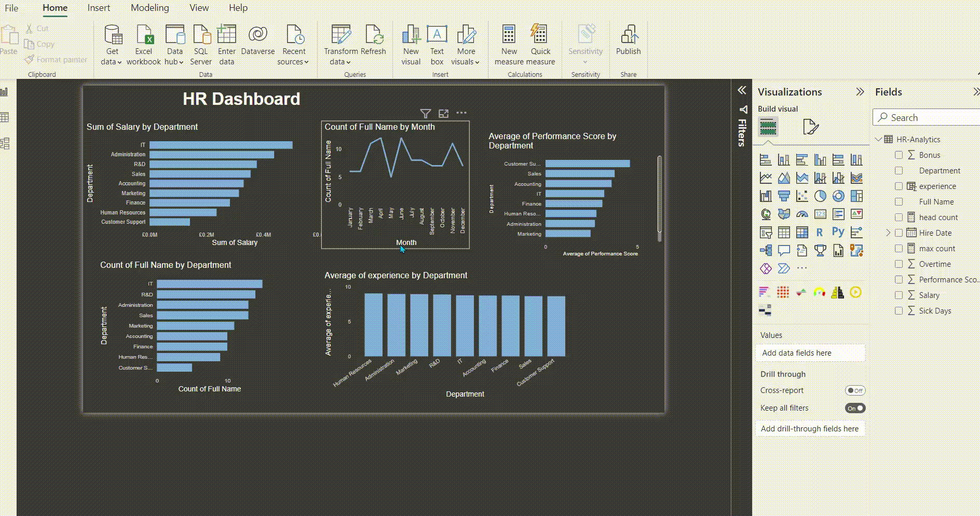Check the Salary field checkbox
Screen dimensions: 980x516
tap(899, 295)
